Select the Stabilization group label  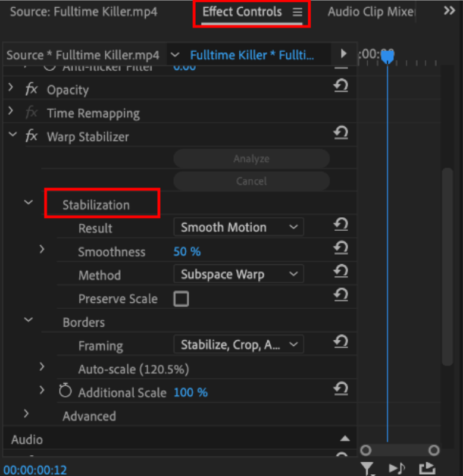(96, 205)
